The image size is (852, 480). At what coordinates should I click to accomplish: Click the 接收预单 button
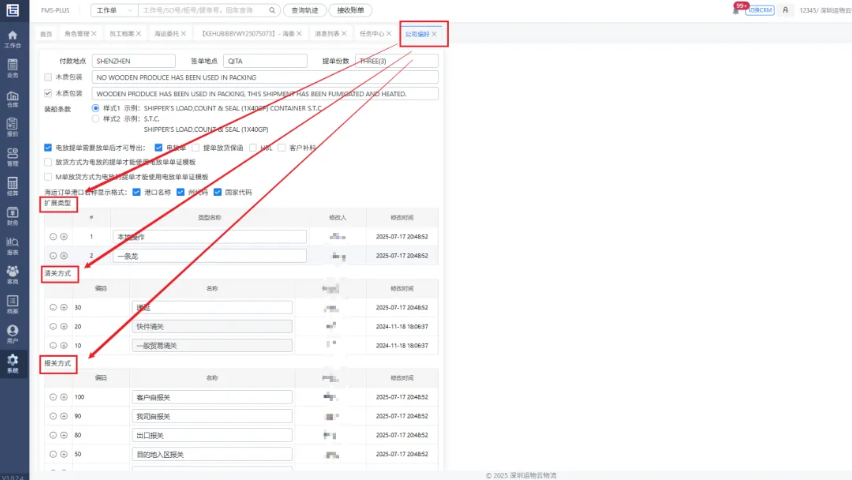[348, 10]
